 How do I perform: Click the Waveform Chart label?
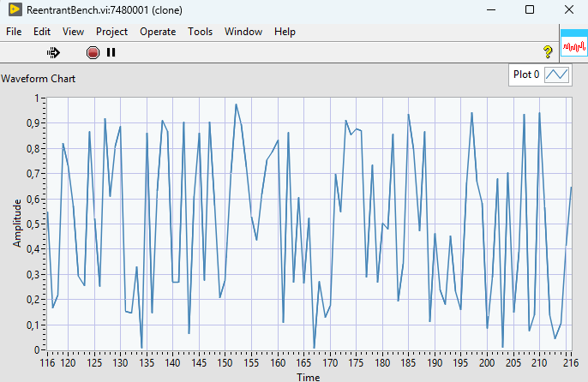click(x=39, y=79)
